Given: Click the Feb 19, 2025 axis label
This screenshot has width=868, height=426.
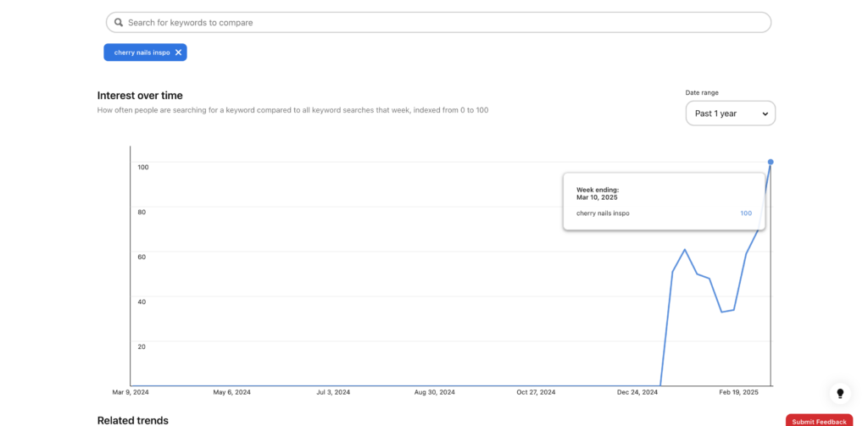Looking at the screenshot, I should click(738, 392).
